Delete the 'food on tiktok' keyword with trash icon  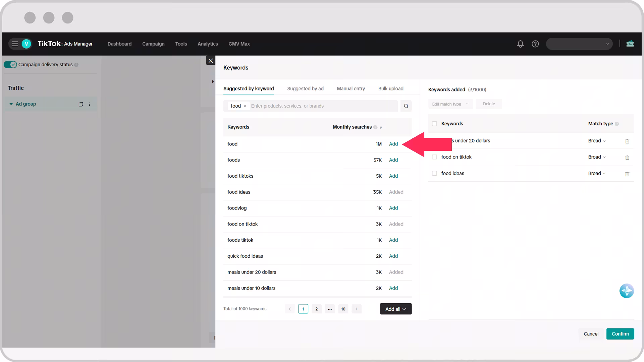point(627,158)
